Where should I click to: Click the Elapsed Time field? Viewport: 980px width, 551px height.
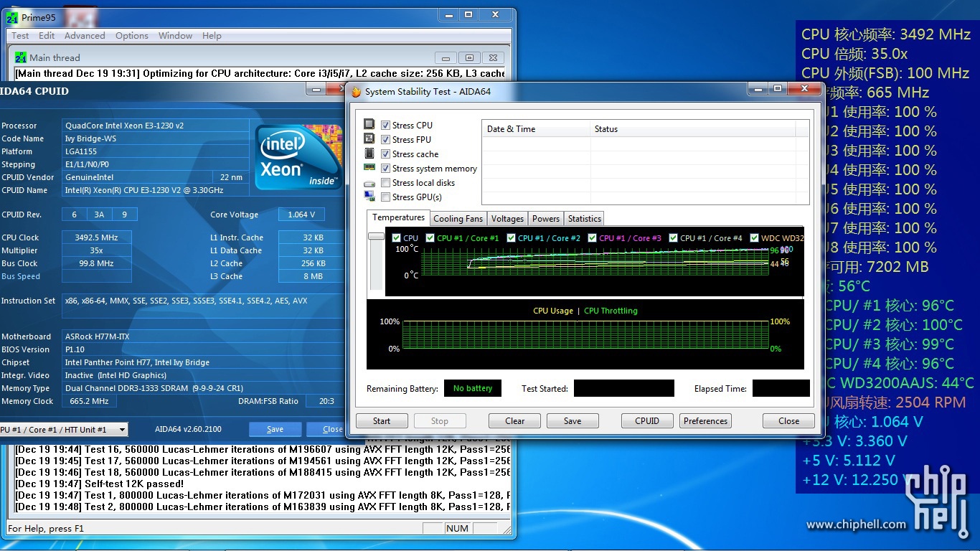click(781, 388)
